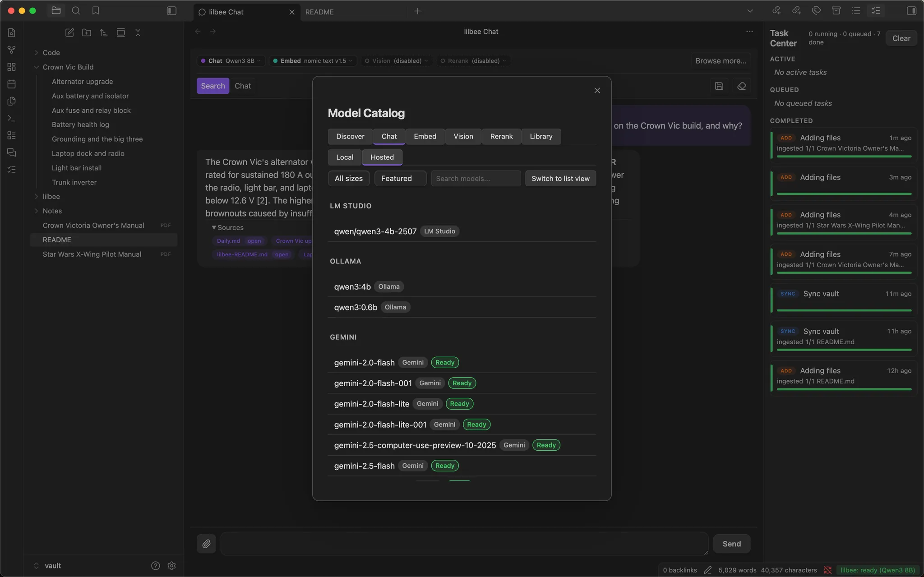Clear chat with the eraser icon
The height and width of the screenshot is (577, 924).
pyautogui.click(x=741, y=86)
